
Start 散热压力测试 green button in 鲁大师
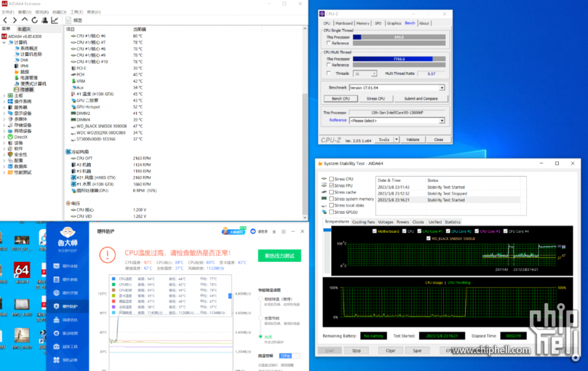pyautogui.click(x=280, y=256)
